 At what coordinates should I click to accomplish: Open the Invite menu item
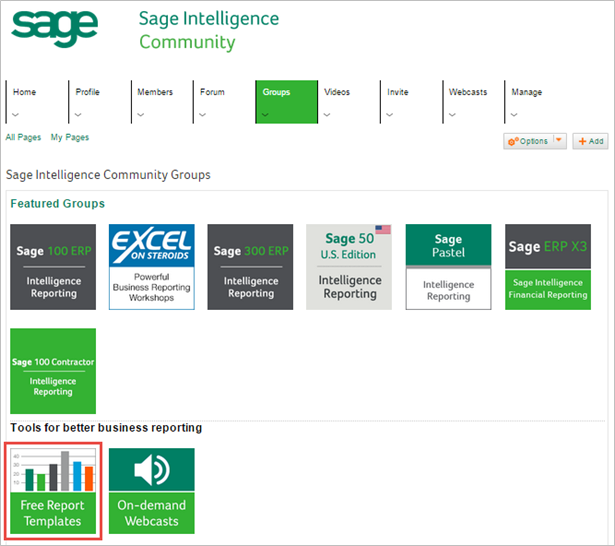pos(398,92)
